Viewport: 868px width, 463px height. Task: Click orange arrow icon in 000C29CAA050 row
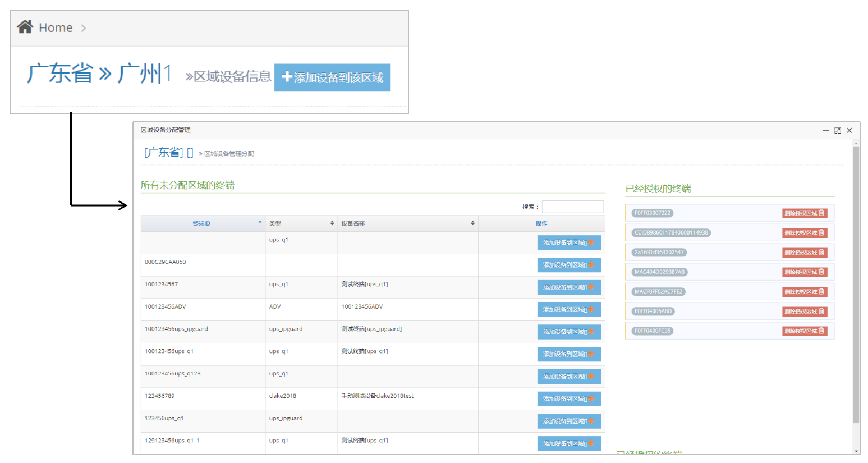tap(591, 265)
